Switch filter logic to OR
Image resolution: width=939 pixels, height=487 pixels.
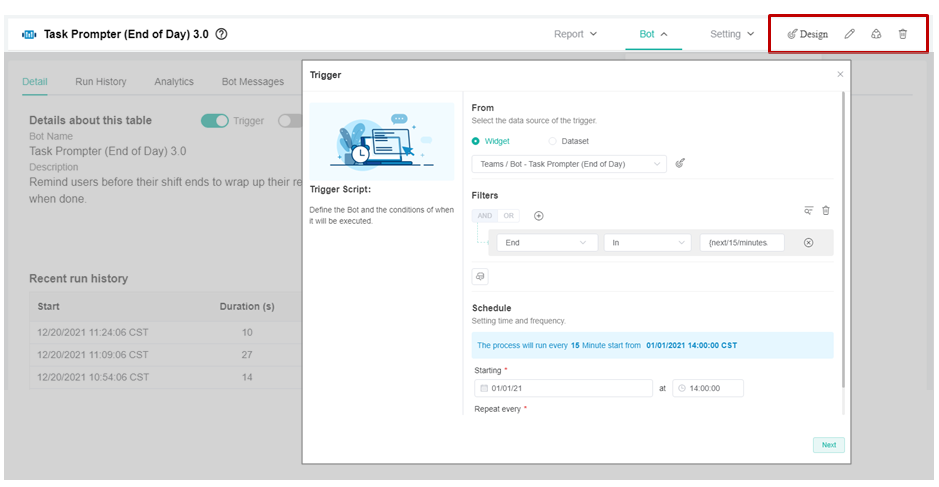509,216
